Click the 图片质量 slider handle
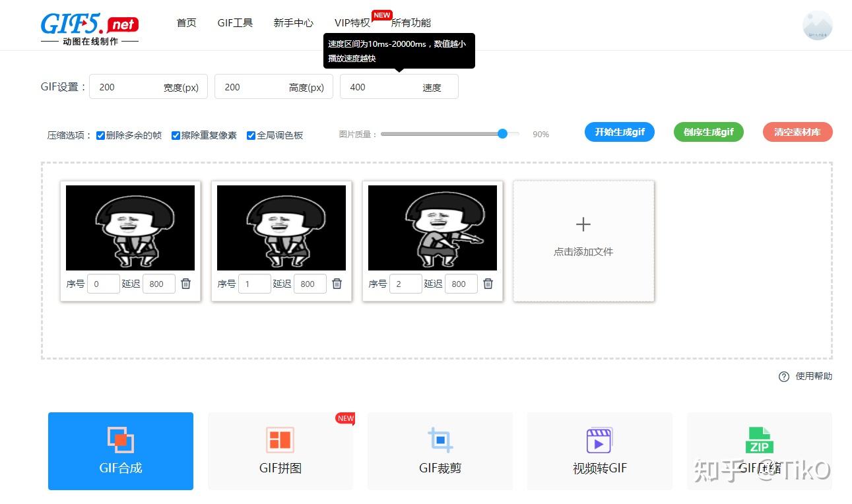 coord(502,134)
